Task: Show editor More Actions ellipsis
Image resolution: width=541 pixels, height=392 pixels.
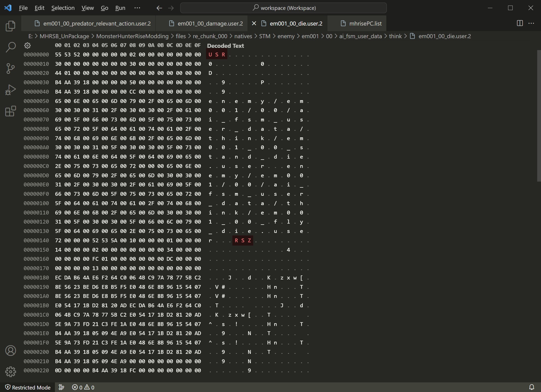Action: pos(531,23)
